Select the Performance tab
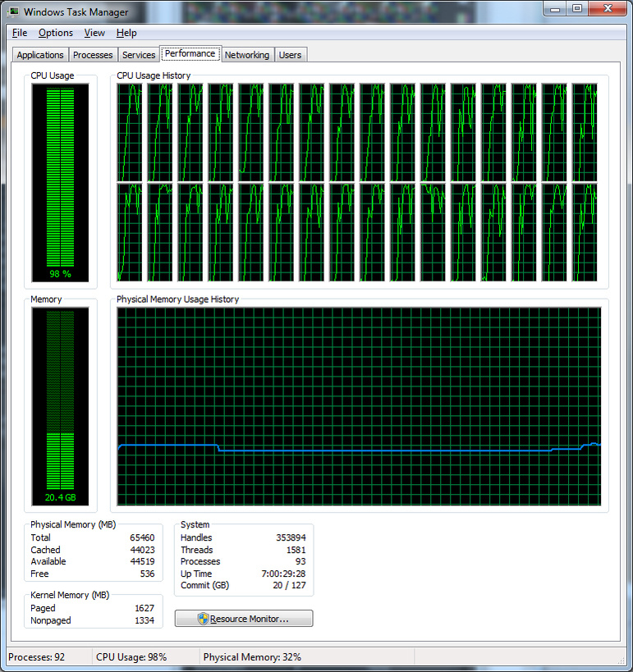 pyautogui.click(x=190, y=53)
